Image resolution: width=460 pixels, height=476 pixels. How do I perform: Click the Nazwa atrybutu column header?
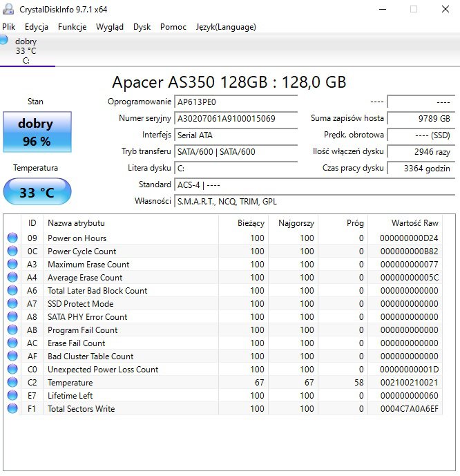(x=131, y=223)
